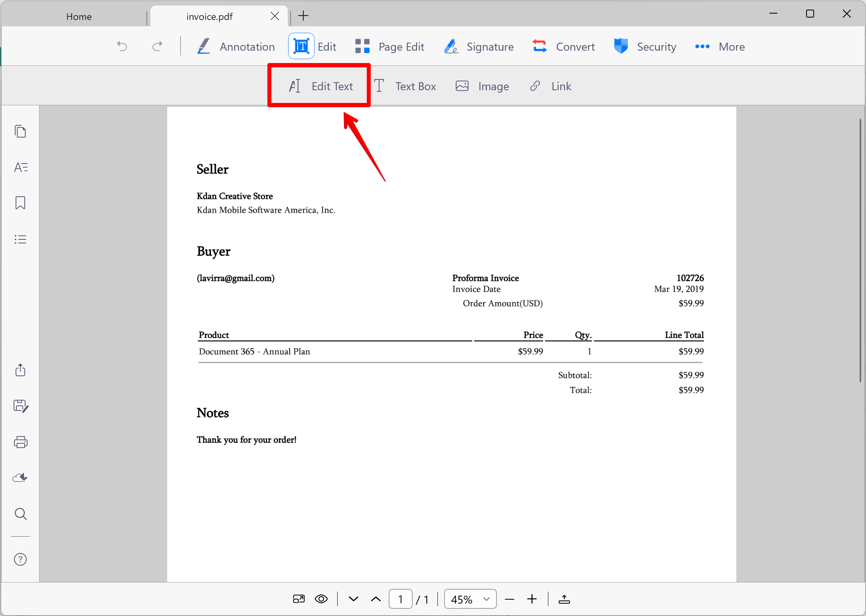Click the vertical document scrollbar
Viewport: 866px width, 616px height.
click(x=860, y=251)
